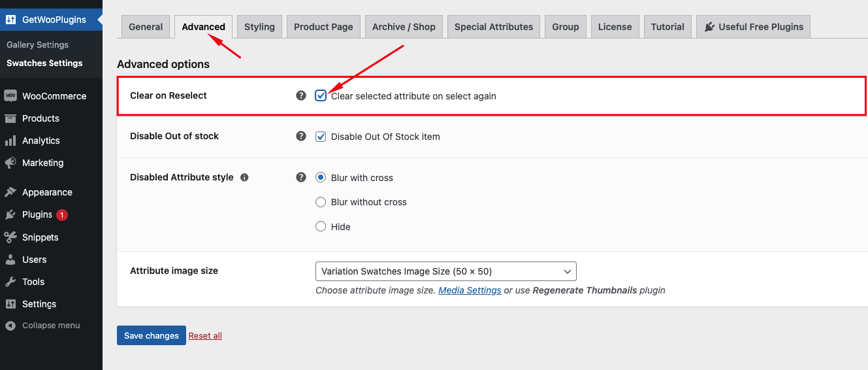Click the Settings sliders icon in sidebar
The height and width of the screenshot is (370, 868).
coord(10,304)
